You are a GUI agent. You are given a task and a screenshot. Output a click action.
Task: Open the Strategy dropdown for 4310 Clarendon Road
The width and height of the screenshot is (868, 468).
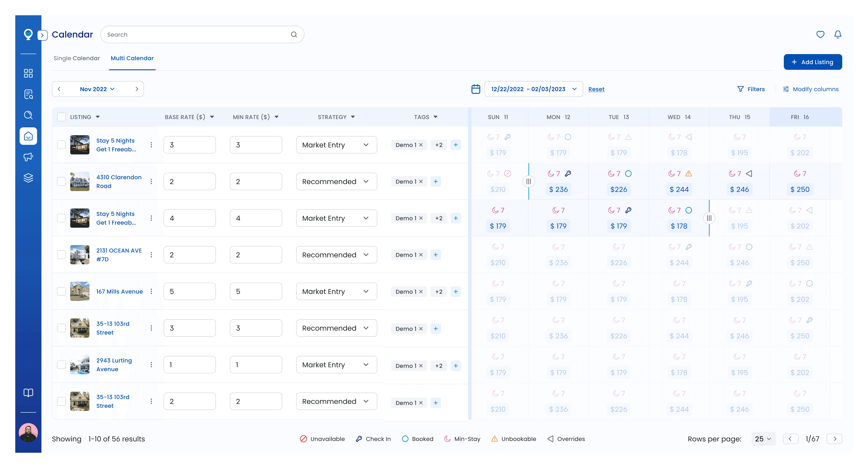pos(336,181)
